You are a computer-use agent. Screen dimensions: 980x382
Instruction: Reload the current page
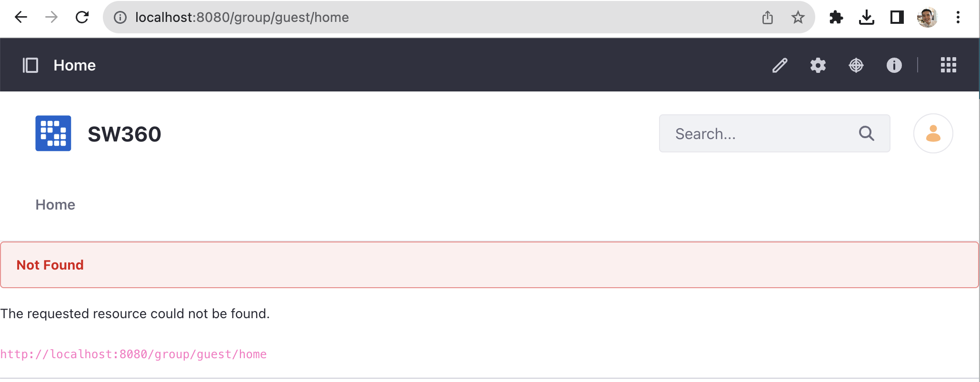[x=82, y=18]
